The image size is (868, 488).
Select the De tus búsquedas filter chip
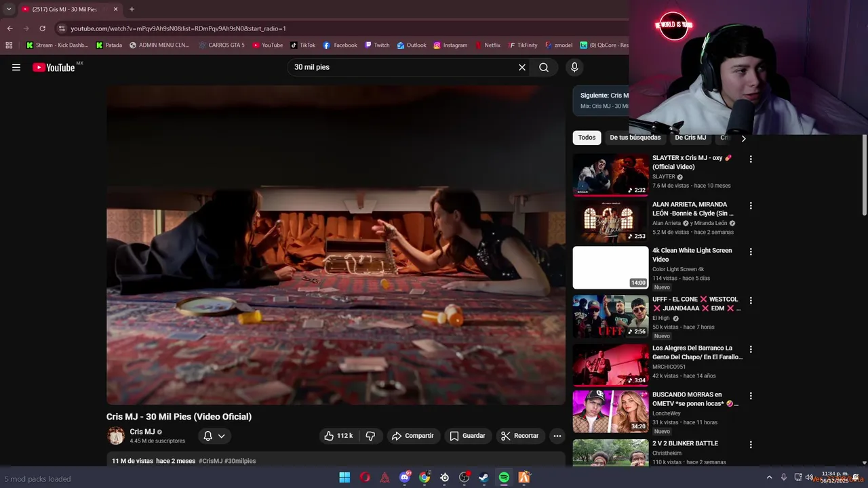tap(635, 138)
